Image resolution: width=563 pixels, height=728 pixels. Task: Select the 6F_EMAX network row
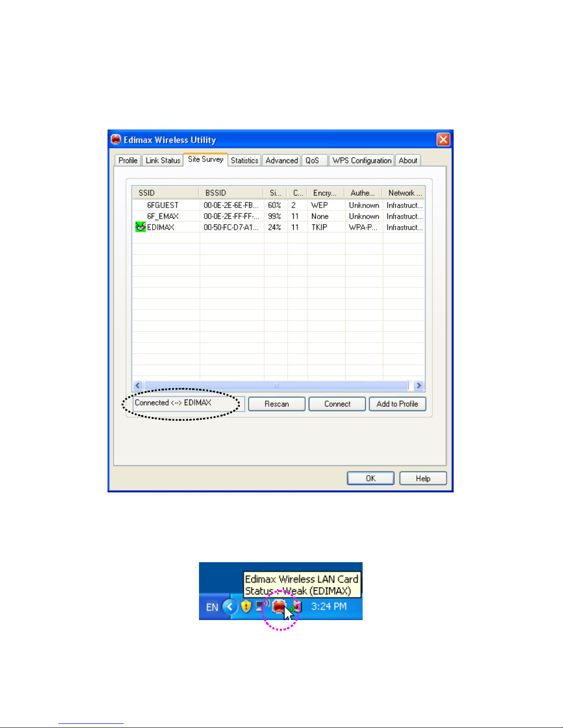coord(279,216)
